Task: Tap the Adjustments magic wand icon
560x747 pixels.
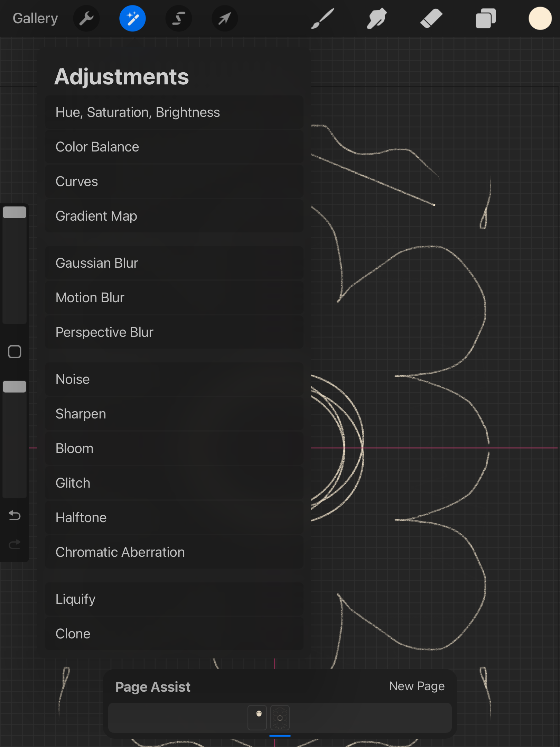Action: (x=132, y=19)
